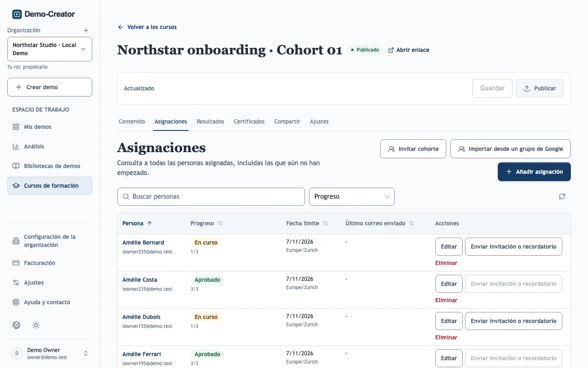588x368 pixels.
Task: Click Eliminar for Amélie Costa
Action: tap(446, 300)
